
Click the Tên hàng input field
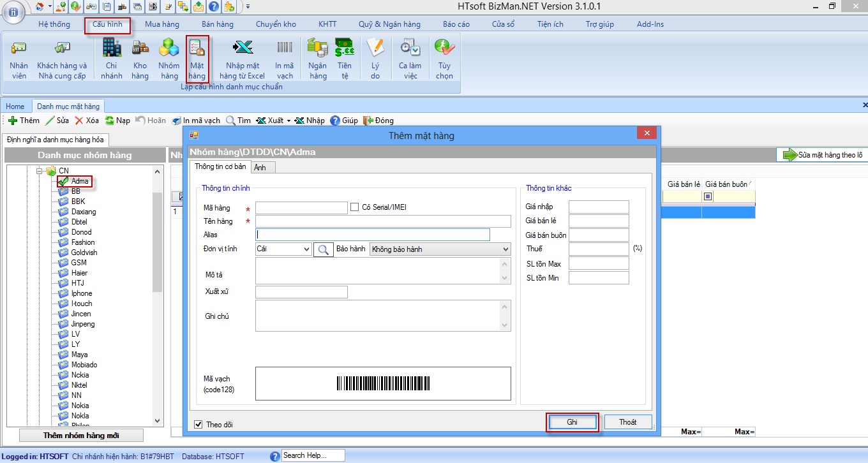[383, 221]
